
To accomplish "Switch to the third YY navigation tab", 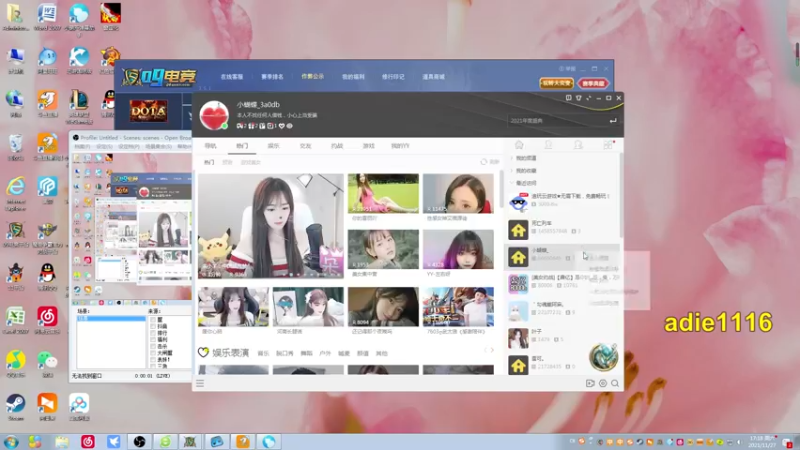I will [273, 146].
